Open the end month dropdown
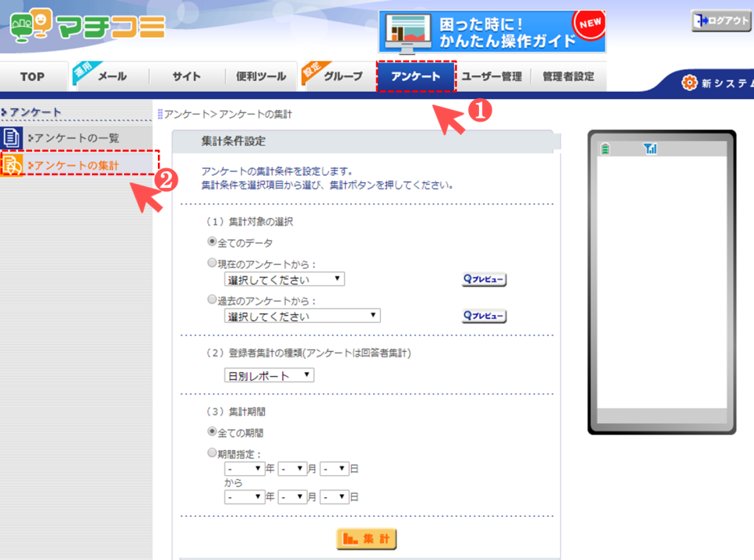 tap(292, 497)
